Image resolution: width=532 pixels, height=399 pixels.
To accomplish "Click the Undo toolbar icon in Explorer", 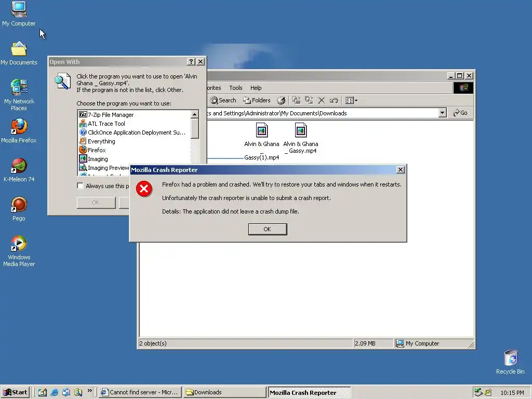I will (334, 100).
